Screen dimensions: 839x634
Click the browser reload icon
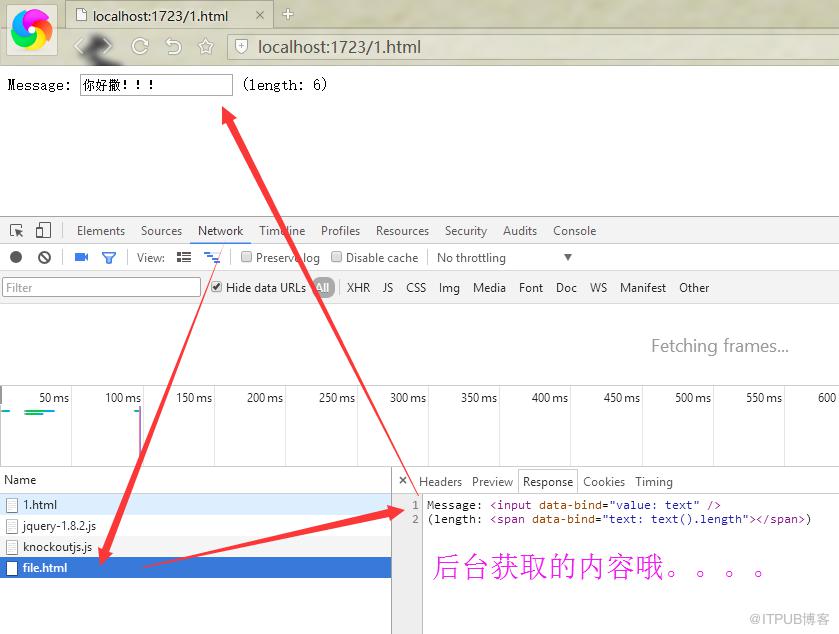pyautogui.click(x=140, y=47)
